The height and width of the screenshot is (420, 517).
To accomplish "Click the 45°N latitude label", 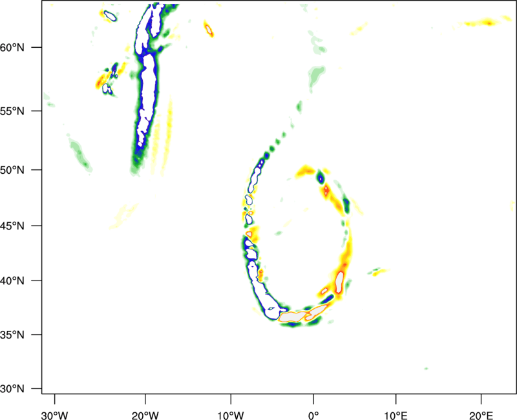I will coord(12,226).
